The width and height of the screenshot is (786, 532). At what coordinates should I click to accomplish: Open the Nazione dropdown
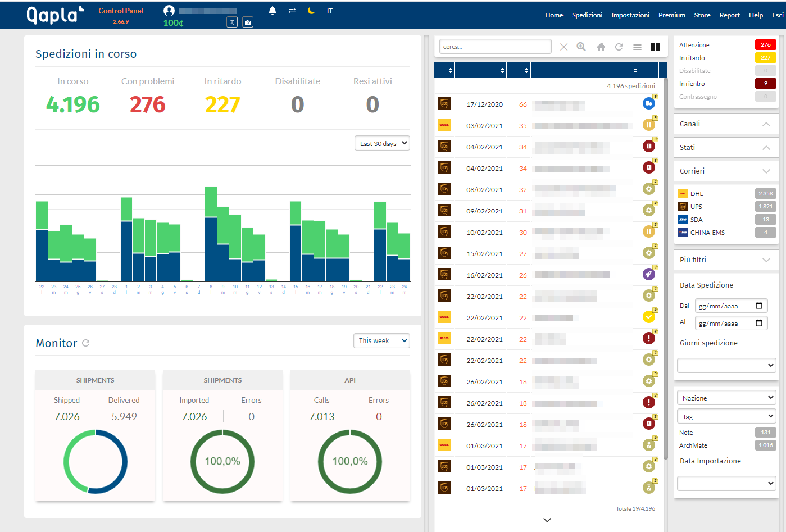(x=726, y=398)
